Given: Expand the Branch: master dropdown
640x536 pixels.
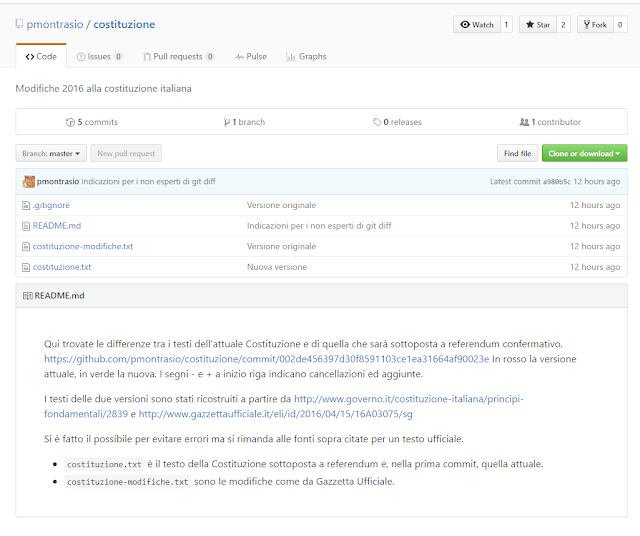Looking at the screenshot, I should click(51, 153).
